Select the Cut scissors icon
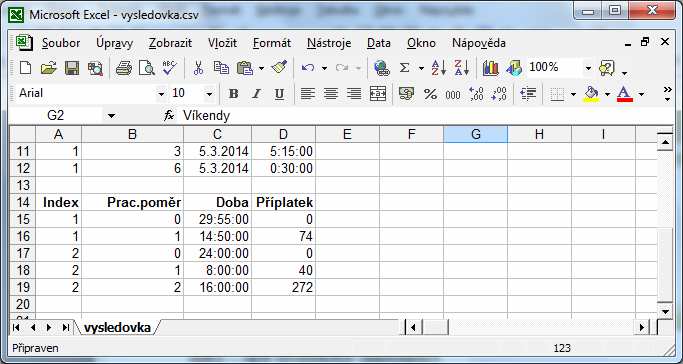683x364 pixels. 198,68
